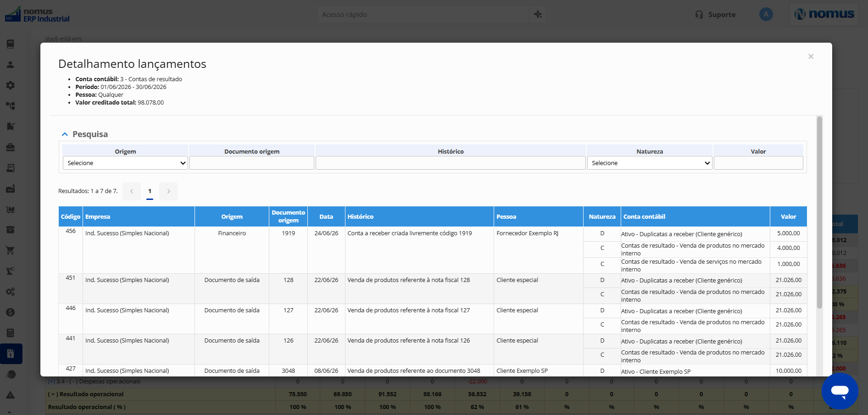Open the globe icon in sidebar

point(11,375)
